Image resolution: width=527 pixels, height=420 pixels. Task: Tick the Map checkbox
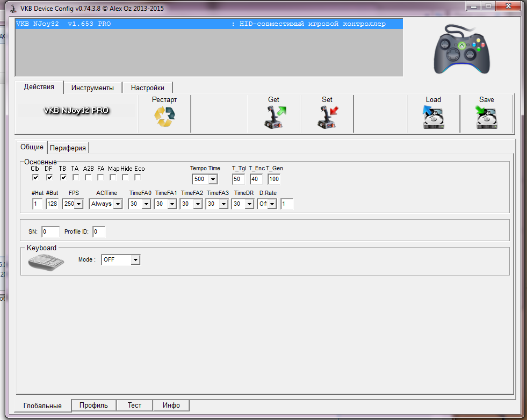pyautogui.click(x=113, y=177)
